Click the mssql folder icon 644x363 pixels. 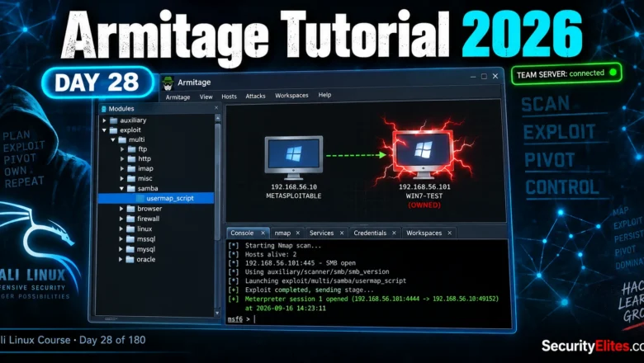pyautogui.click(x=130, y=238)
